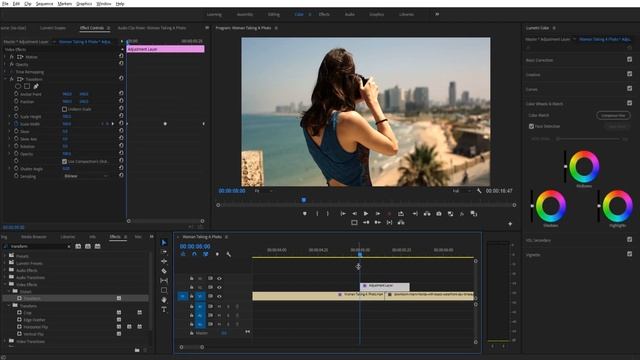
Task: Click the Midtones color wheel
Action: point(584,166)
